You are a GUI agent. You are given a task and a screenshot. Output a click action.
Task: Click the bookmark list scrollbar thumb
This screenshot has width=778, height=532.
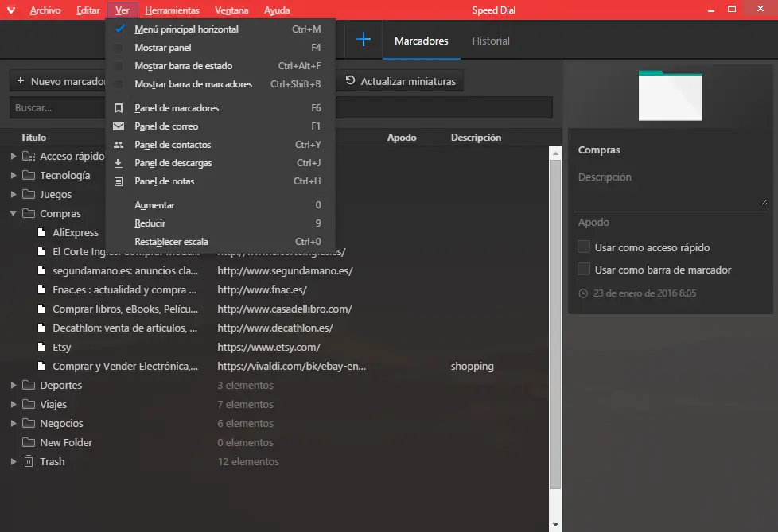[555, 324]
